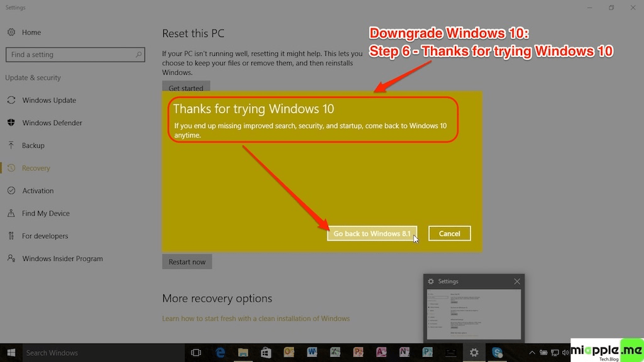The width and height of the screenshot is (644, 362).
Task: Click the Go back to Windows 8.1 button
Action: [371, 233]
